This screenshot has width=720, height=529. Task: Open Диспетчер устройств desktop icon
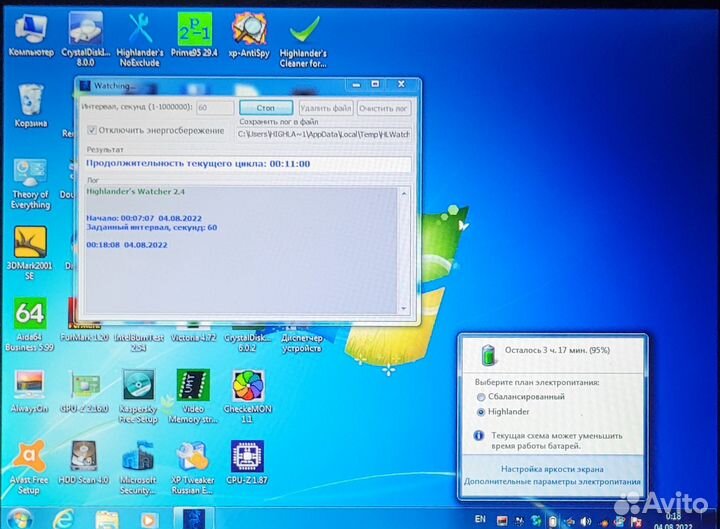[x=302, y=338]
